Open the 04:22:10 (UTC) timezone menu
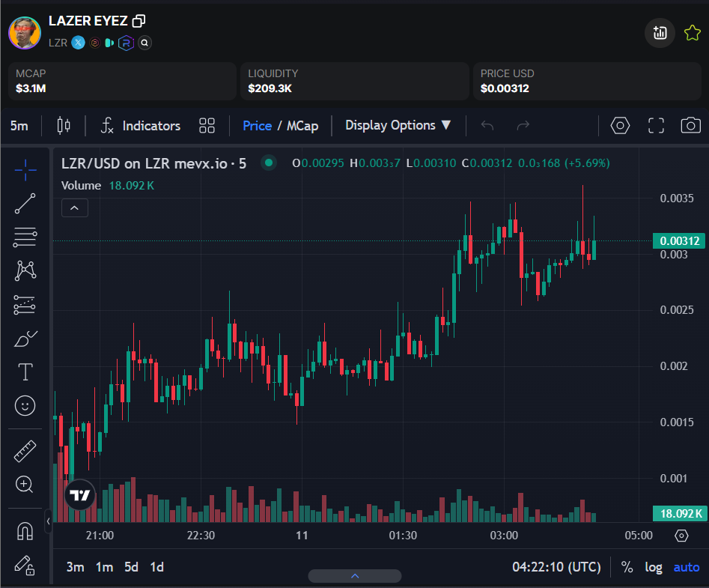The height and width of the screenshot is (588, 709). pos(556,567)
